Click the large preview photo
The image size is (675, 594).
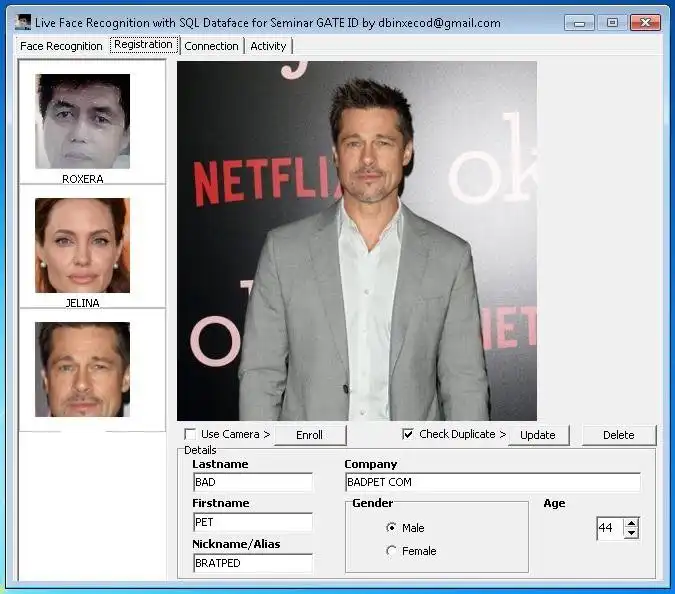tap(357, 241)
